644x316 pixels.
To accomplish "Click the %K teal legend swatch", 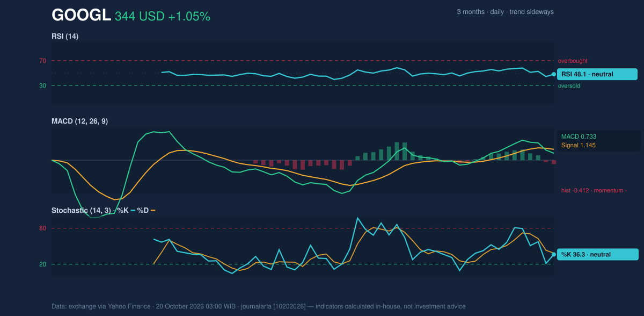I will tap(132, 210).
